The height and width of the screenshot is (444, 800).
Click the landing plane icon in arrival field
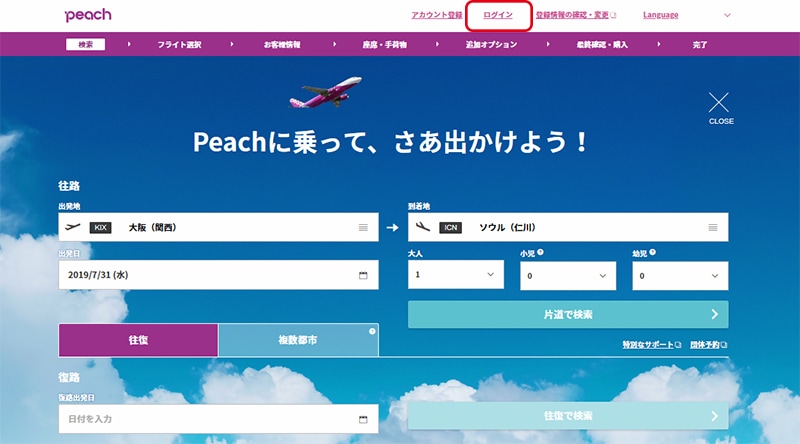tap(422, 227)
